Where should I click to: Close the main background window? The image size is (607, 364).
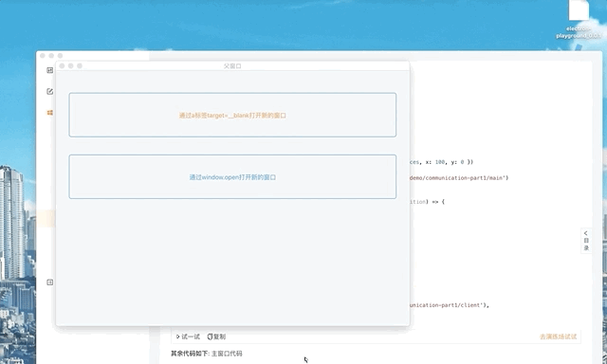click(x=43, y=56)
